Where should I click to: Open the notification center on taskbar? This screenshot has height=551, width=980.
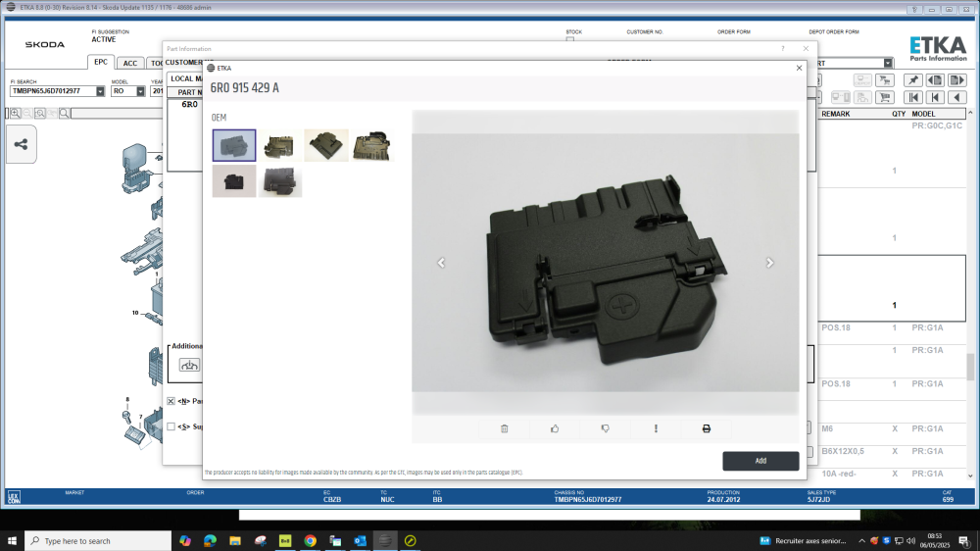click(x=964, y=541)
